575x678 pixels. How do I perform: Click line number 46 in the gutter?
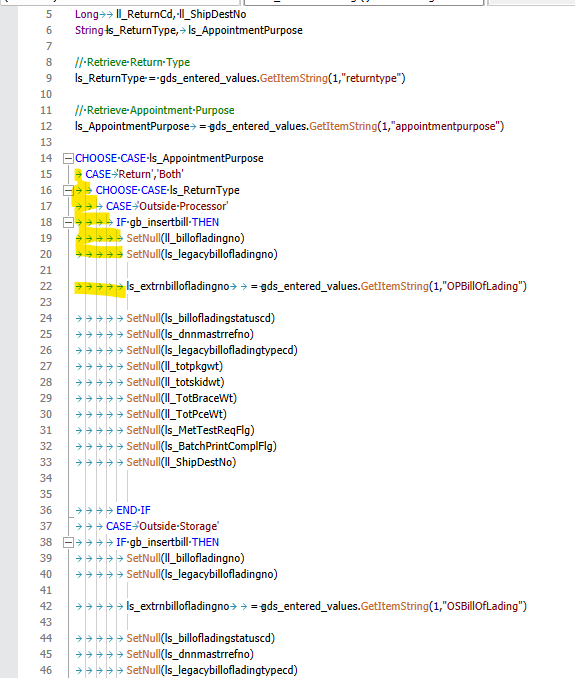pyautogui.click(x=46, y=670)
